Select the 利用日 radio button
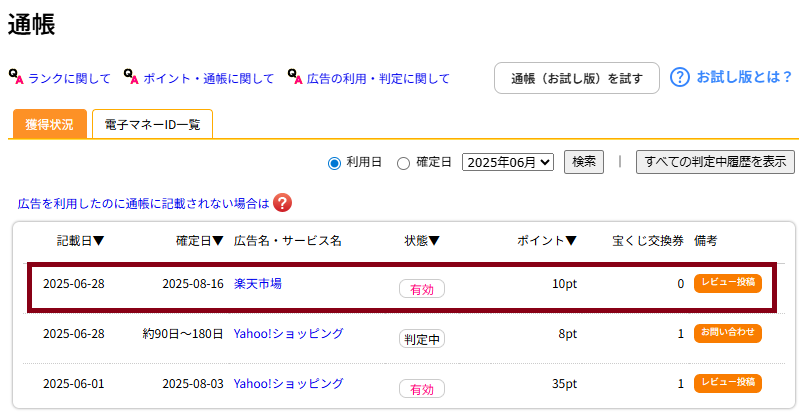The height and width of the screenshot is (413, 799). pos(334,164)
